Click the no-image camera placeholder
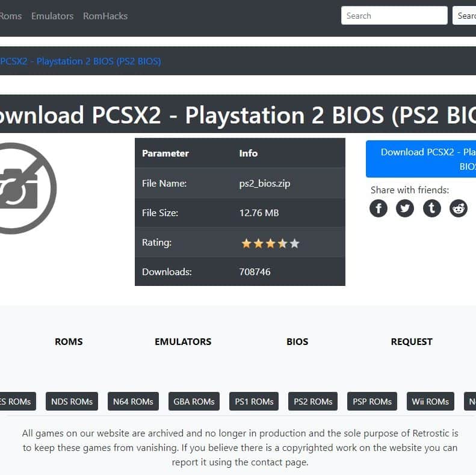Image resolution: width=476 pixels, height=475 pixels. pos(28,188)
